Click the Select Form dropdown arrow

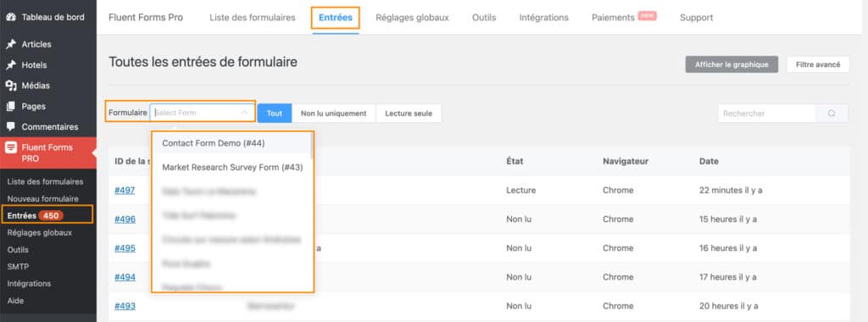pyautogui.click(x=244, y=113)
